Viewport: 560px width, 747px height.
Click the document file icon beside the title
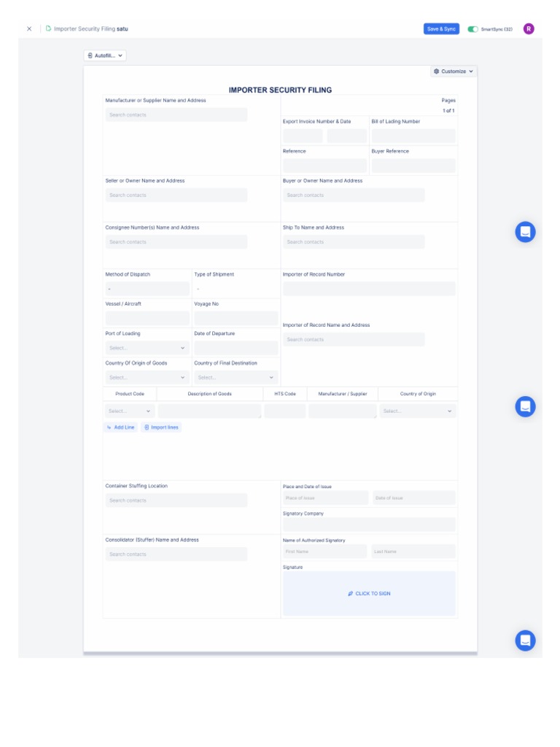tap(48, 28)
